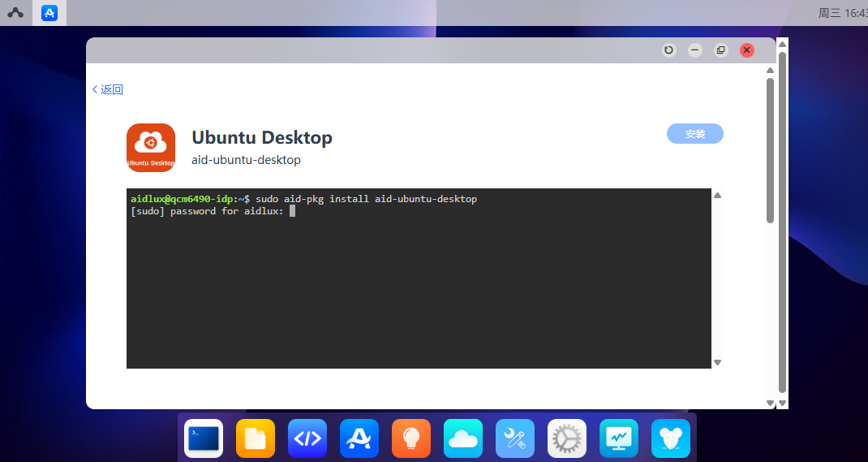Screen dimensions: 868x462
Task: Select the app store tab in top bar
Action: pyautogui.click(x=49, y=13)
